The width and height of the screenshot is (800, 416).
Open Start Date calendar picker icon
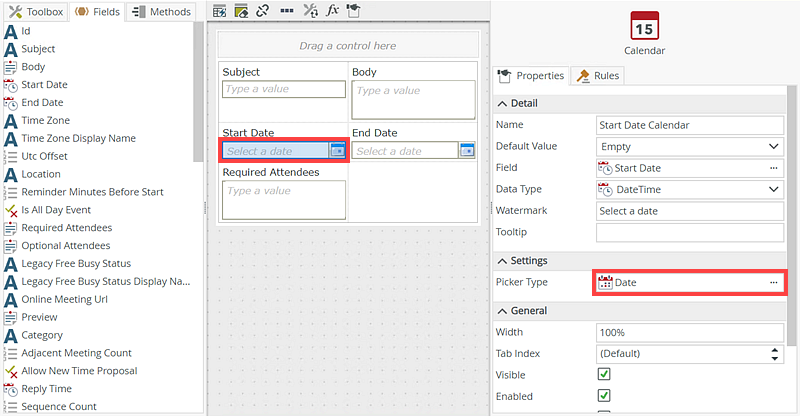[x=337, y=151]
